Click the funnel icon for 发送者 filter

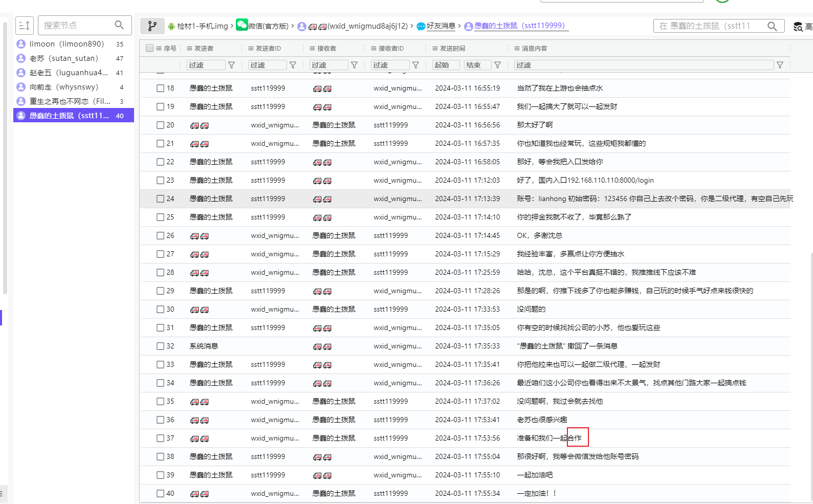pos(231,65)
